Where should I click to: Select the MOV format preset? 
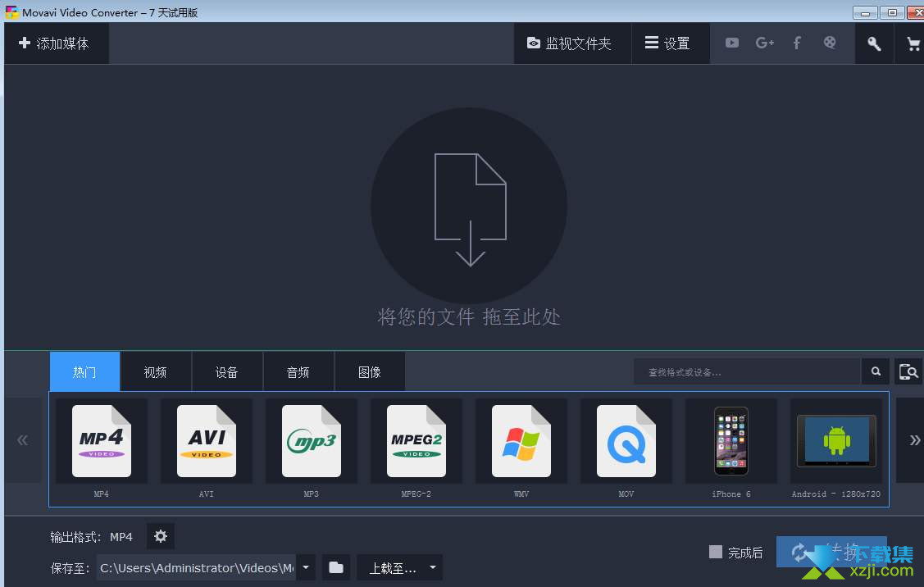point(626,449)
